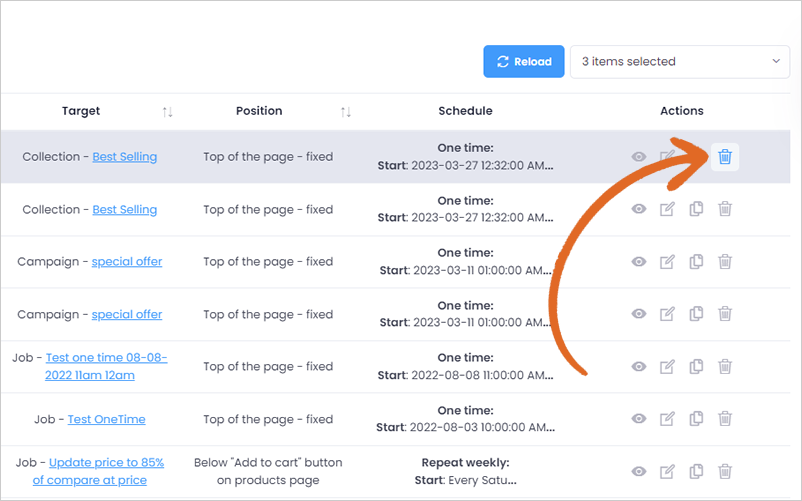Viewport: 802px width, 501px height.
Task: Copy the second special offer campaign row
Action: 696,313
